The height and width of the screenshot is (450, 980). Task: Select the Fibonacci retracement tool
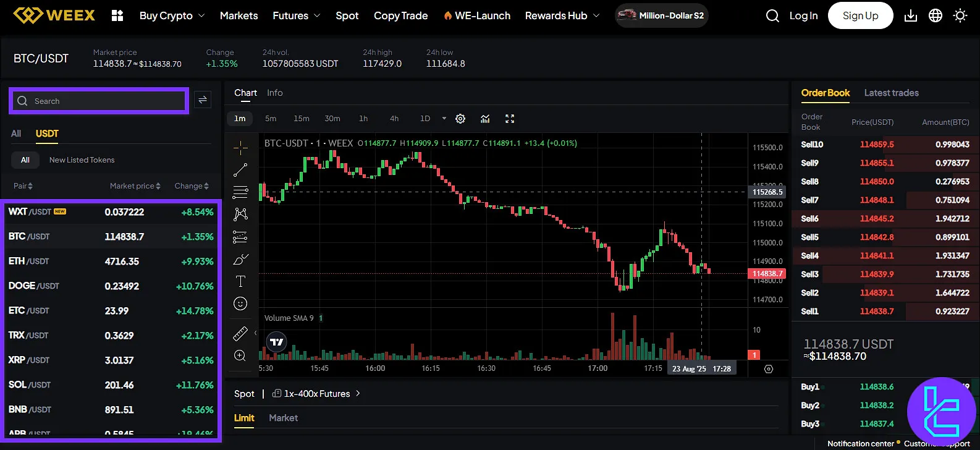coord(240,192)
